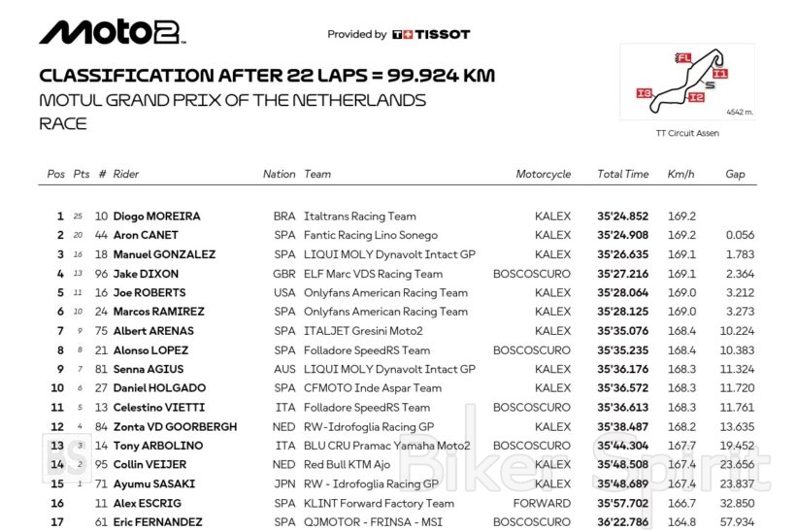The image size is (796, 532).
Task: Click the Tissot sponsor logo
Action: coord(431,35)
